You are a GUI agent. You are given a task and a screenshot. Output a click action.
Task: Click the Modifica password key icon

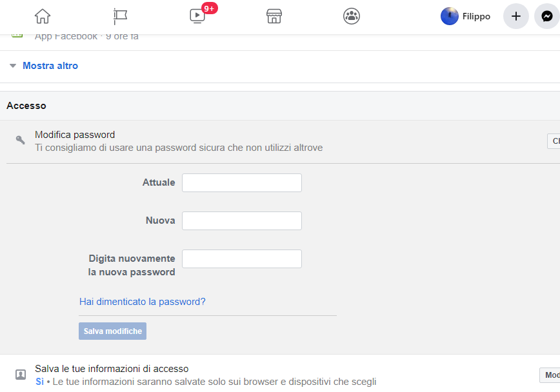(21, 140)
